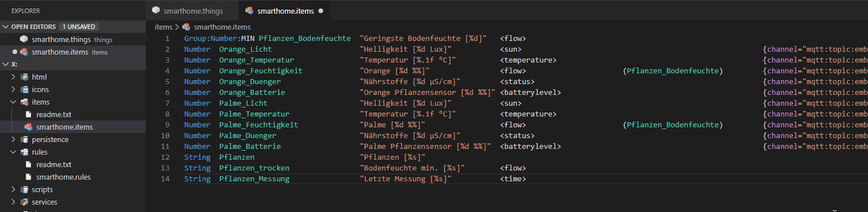Collapse the rules folder
The image size is (868, 212).
[14, 152]
